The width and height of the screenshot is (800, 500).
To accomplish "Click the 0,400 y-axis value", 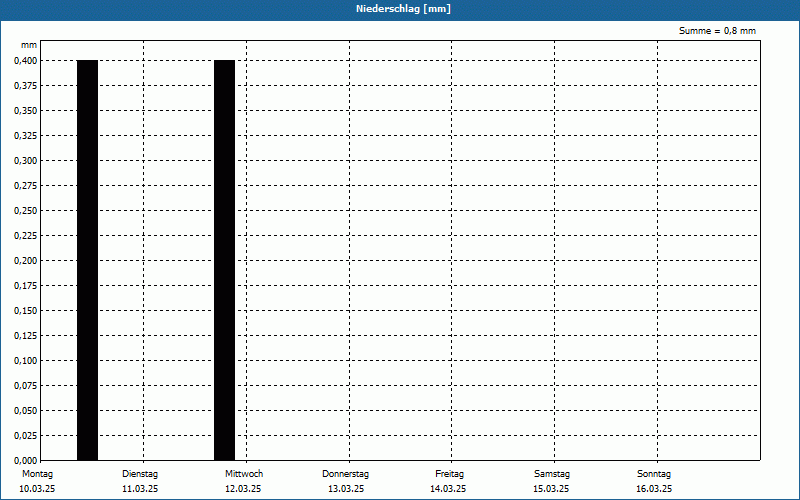I will click(26, 61).
